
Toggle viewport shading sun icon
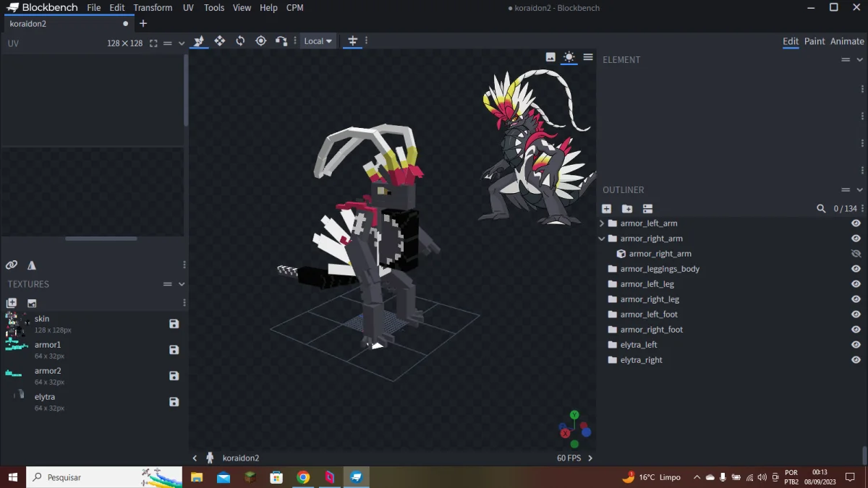[x=569, y=57]
